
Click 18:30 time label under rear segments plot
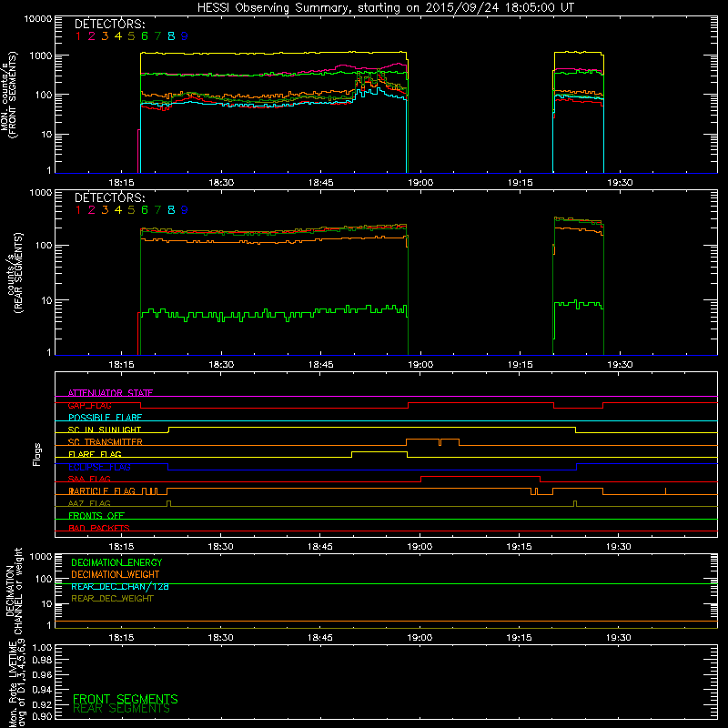(221, 365)
